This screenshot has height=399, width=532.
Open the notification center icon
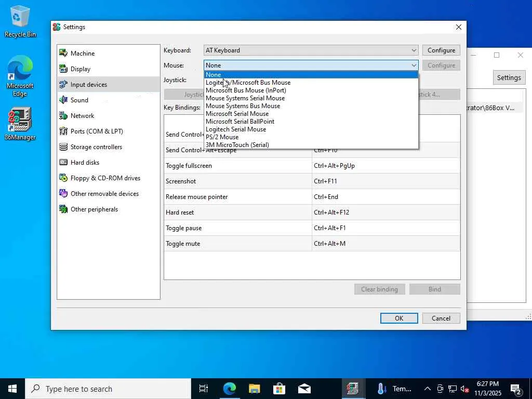516,389
